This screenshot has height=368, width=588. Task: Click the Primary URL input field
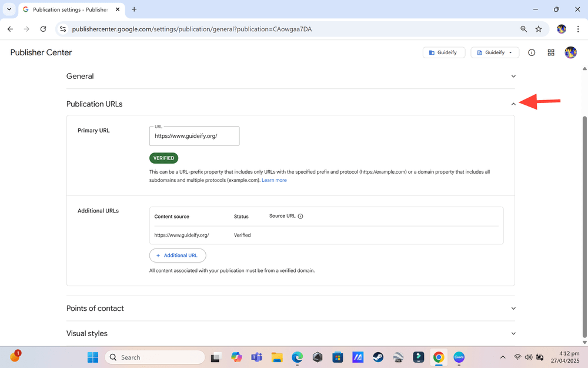point(194,136)
